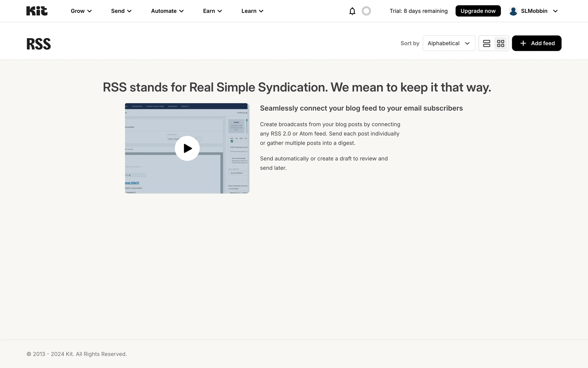Click the Upgrade now button
This screenshot has width=588, height=368.
pyautogui.click(x=478, y=11)
